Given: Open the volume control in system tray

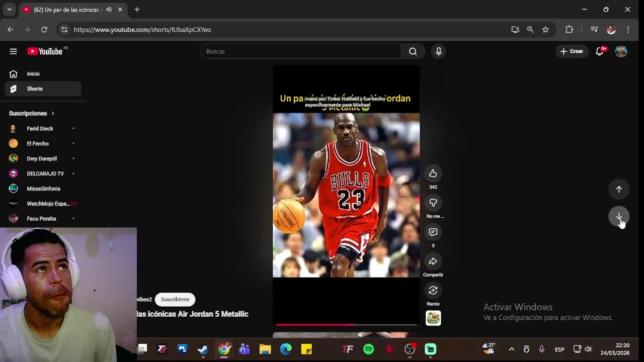Looking at the screenshot, I should [x=588, y=349].
